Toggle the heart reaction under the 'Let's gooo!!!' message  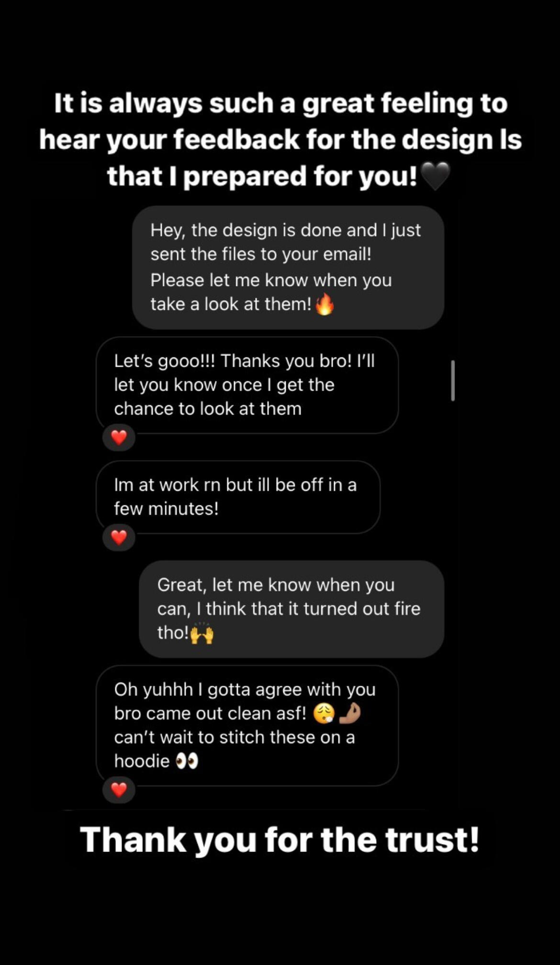(119, 437)
